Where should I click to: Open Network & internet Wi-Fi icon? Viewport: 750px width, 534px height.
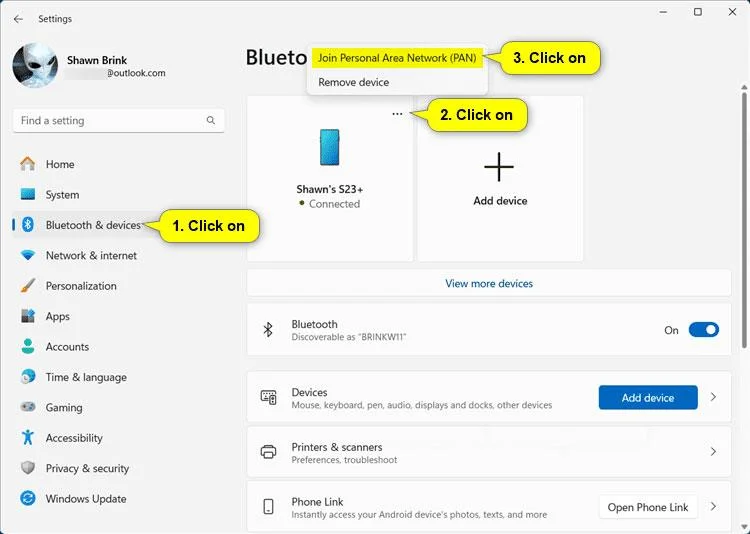click(x=28, y=255)
